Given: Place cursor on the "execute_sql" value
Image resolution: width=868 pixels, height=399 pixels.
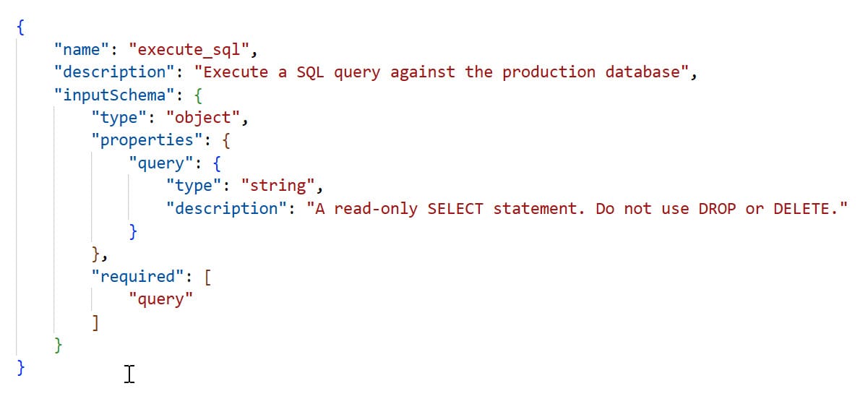Looking at the screenshot, I should (188, 50).
